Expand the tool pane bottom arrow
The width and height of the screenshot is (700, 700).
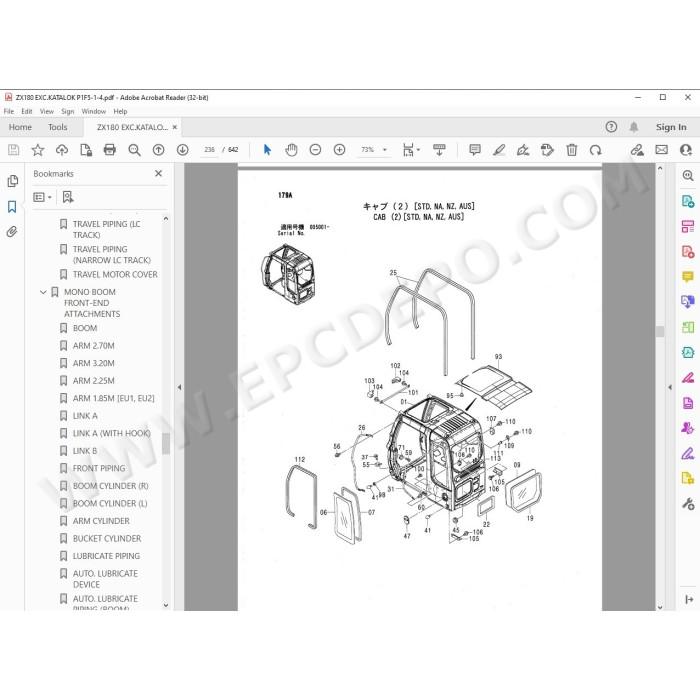point(689,600)
